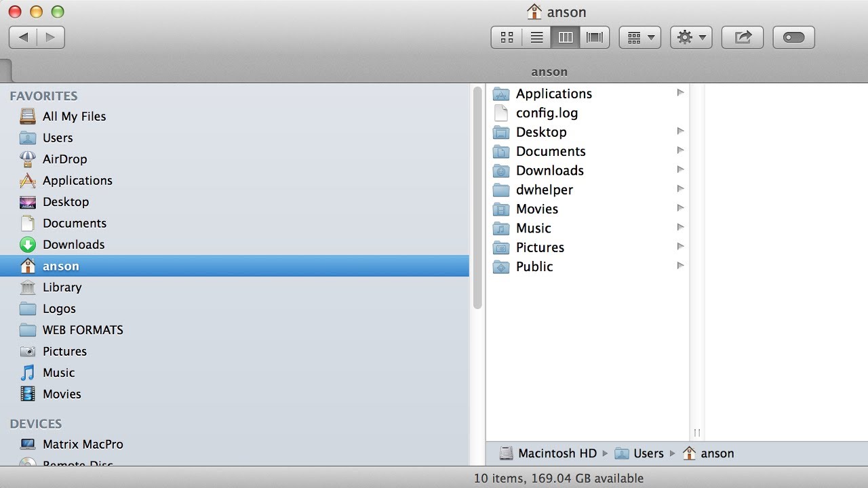Click the Logos label in sidebar
This screenshot has width=868, height=488.
[59, 308]
